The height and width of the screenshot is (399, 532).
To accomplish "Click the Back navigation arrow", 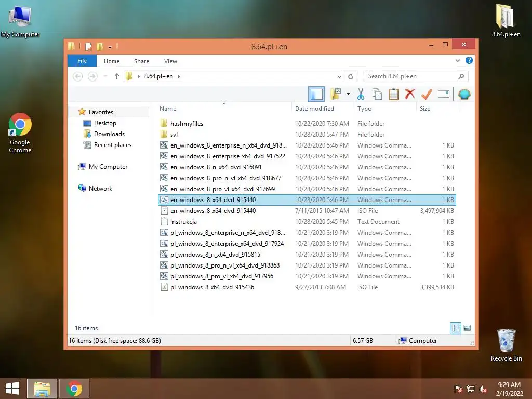I will click(x=78, y=76).
